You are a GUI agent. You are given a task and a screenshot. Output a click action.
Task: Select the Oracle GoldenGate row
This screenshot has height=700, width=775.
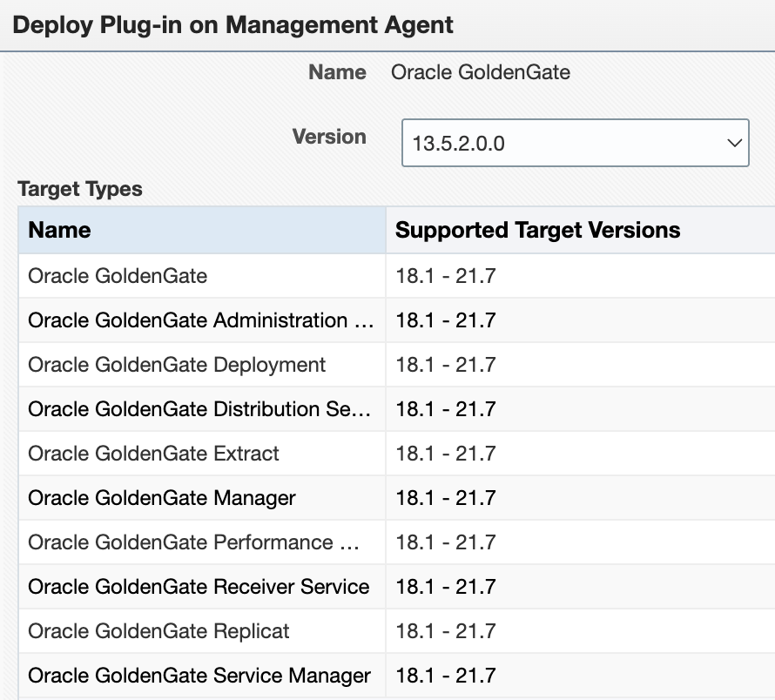click(x=396, y=276)
